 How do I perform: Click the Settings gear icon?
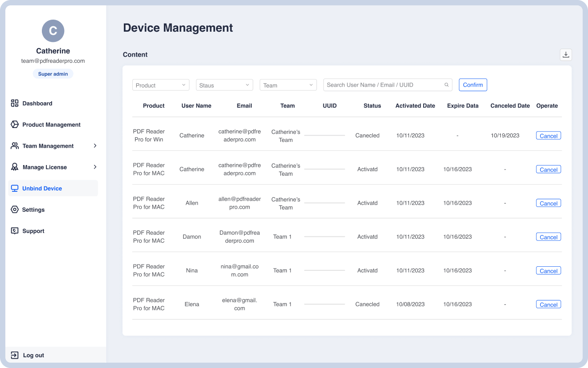(15, 210)
